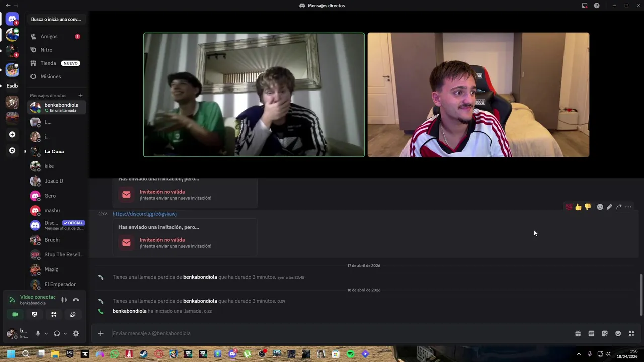Image resolution: width=644 pixels, height=362 pixels.
Task: Click the chat scrollbar thumb
Action: pyautogui.click(x=640, y=295)
